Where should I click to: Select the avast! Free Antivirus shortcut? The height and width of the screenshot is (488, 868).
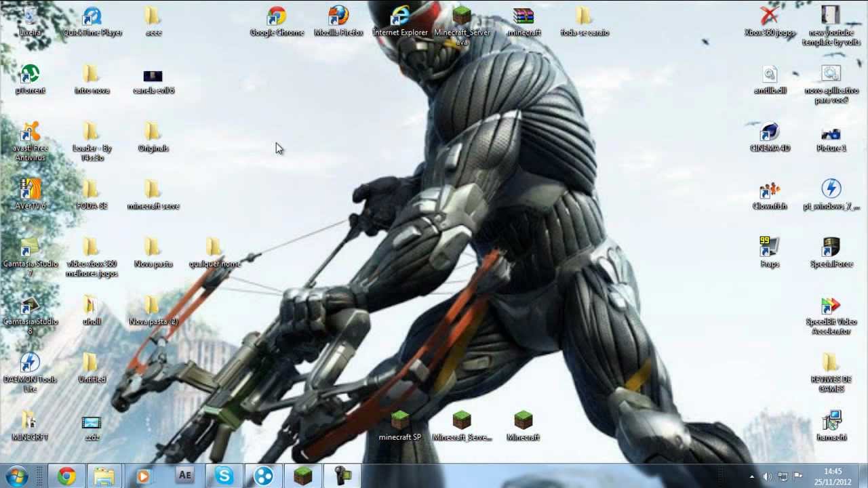click(30, 142)
